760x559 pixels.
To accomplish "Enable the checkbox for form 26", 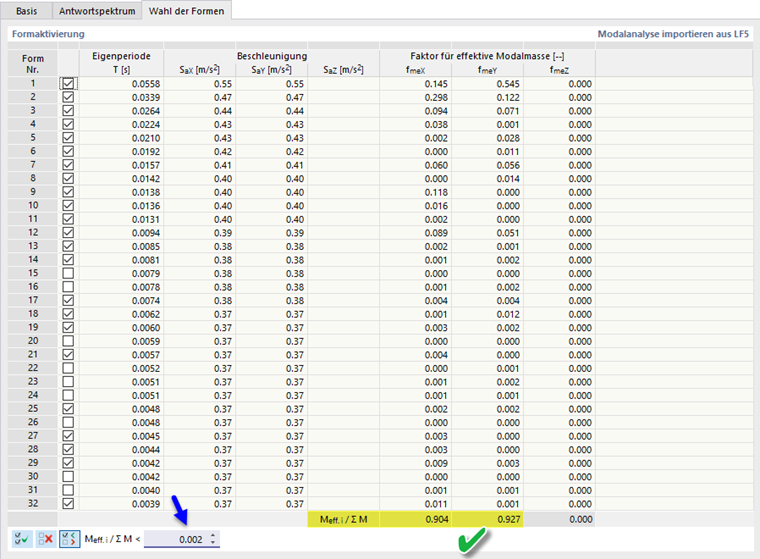I will (68, 422).
